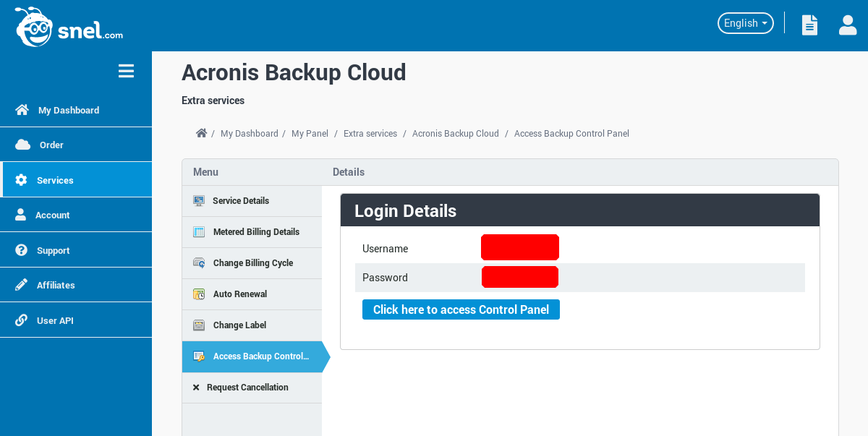Click the home icon in the breadcrumb
Screen dimensions: 868x436
point(201,132)
